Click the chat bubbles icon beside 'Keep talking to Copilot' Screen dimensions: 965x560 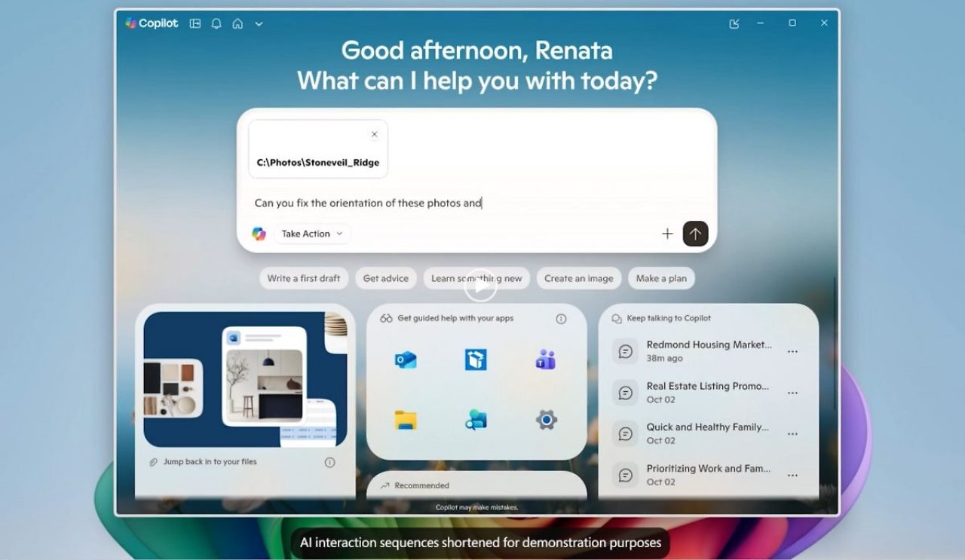pyautogui.click(x=617, y=319)
